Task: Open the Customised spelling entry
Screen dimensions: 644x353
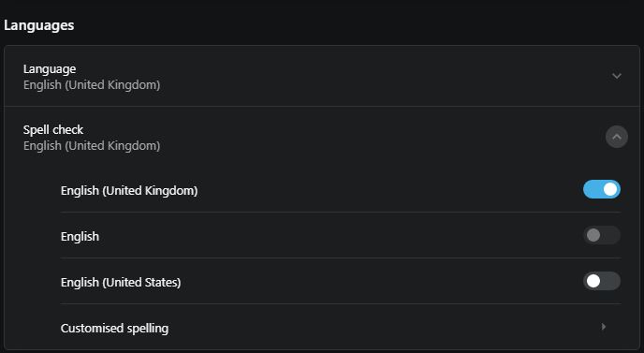Action: pos(341,328)
